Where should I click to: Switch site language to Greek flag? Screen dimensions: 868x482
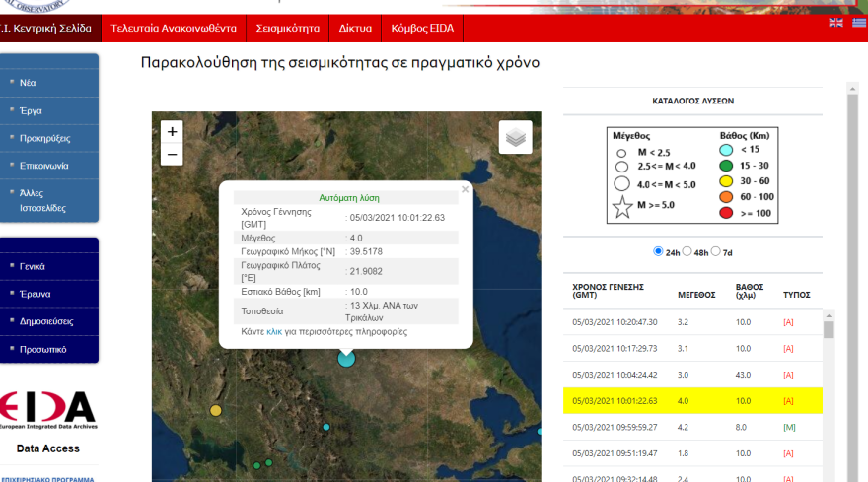(x=859, y=23)
